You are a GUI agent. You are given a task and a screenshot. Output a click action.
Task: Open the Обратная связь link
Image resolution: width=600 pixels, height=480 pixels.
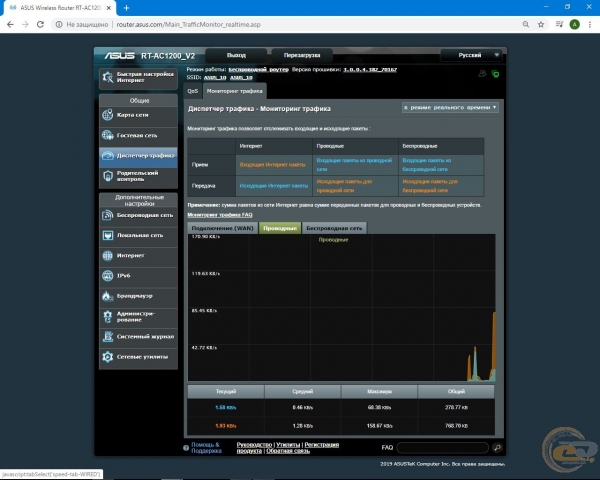point(288,451)
